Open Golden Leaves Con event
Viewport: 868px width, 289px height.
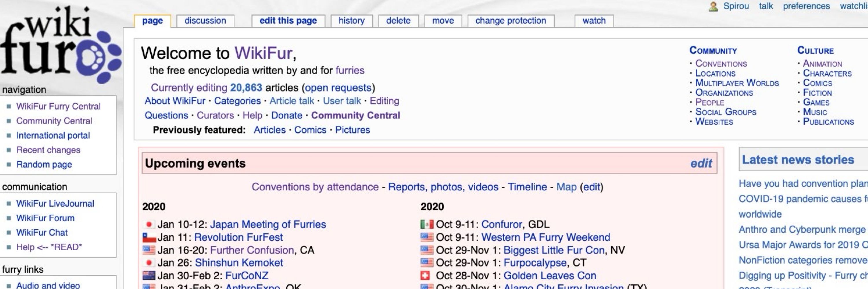(x=549, y=276)
